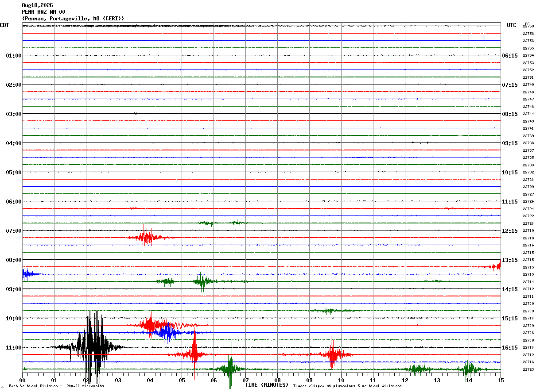Image resolution: width=536 pixels, height=392 pixels.
Task: Click the 08:00 CDT row label
Action: click(14, 260)
